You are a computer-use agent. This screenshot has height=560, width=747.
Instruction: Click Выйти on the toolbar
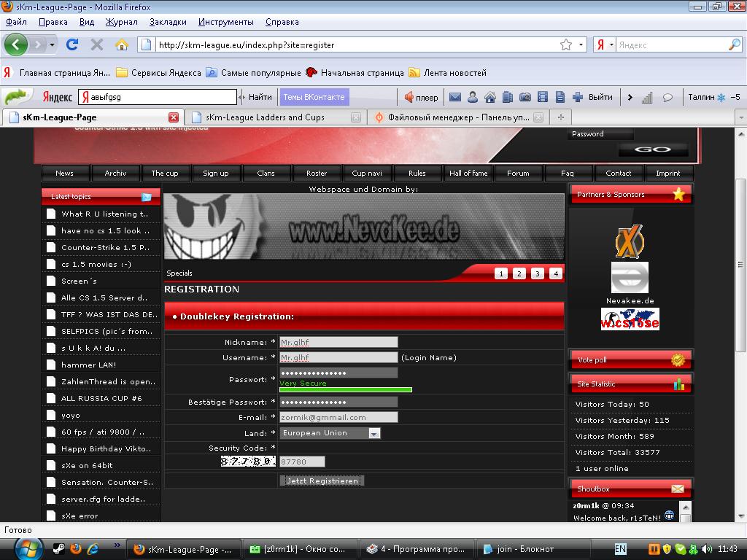pyautogui.click(x=600, y=97)
